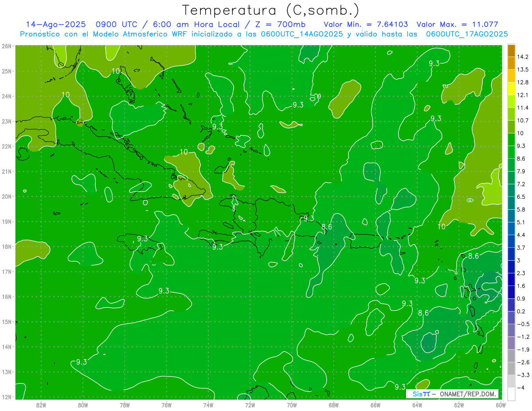Click the "62W" longitude axis label

[459, 405]
